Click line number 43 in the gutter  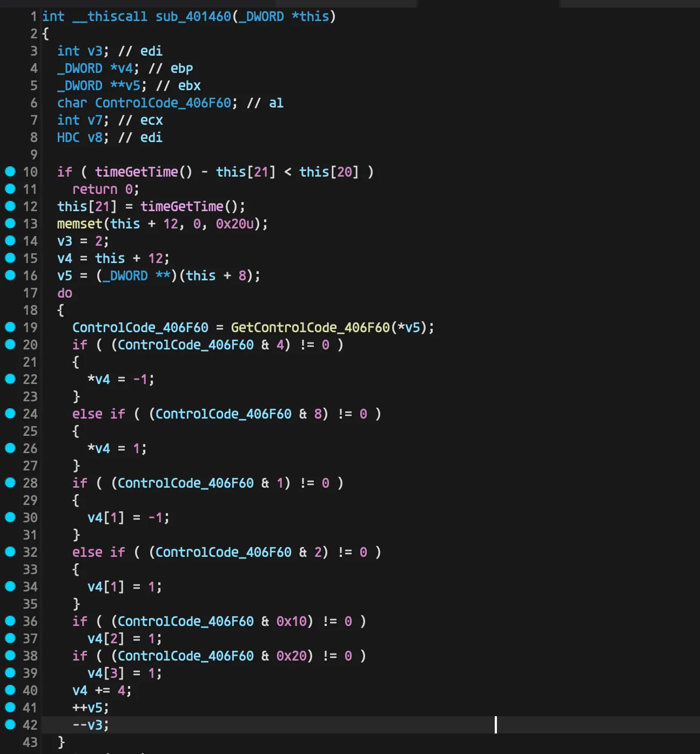[30, 742]
